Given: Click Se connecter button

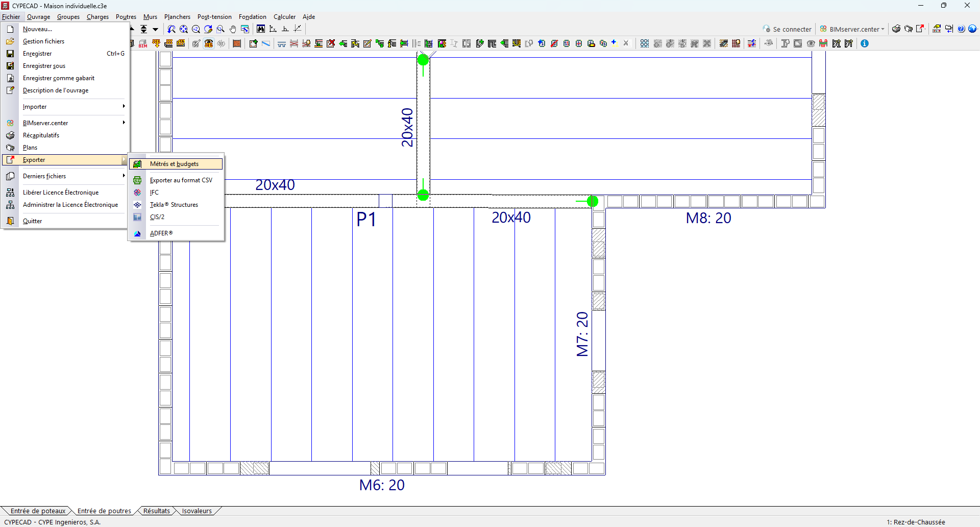Looking at the screenshot, I should tap(787, 29).
